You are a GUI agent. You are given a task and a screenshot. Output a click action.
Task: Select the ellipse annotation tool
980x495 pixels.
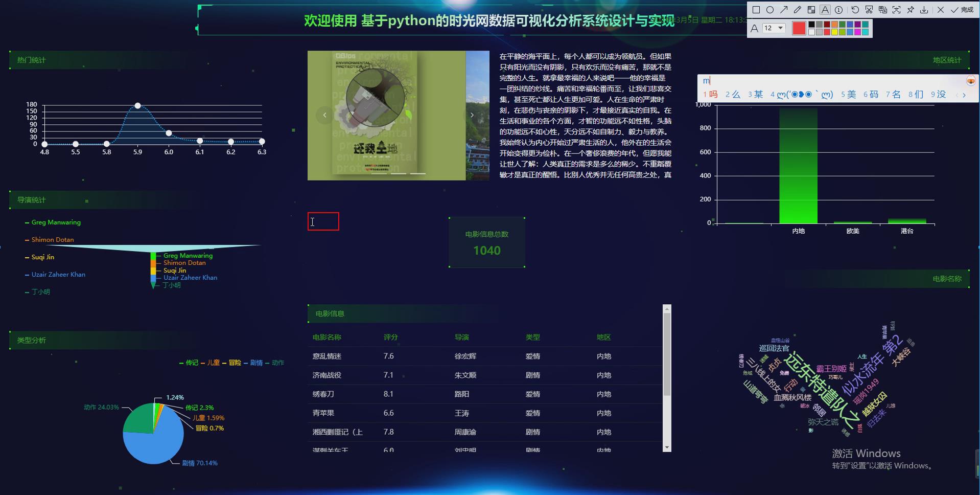point(771,10)
